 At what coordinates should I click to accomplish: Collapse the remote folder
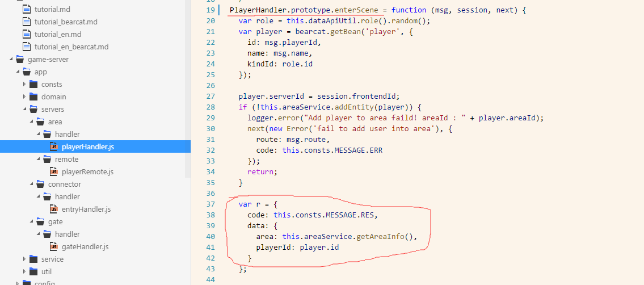point(38,160)
